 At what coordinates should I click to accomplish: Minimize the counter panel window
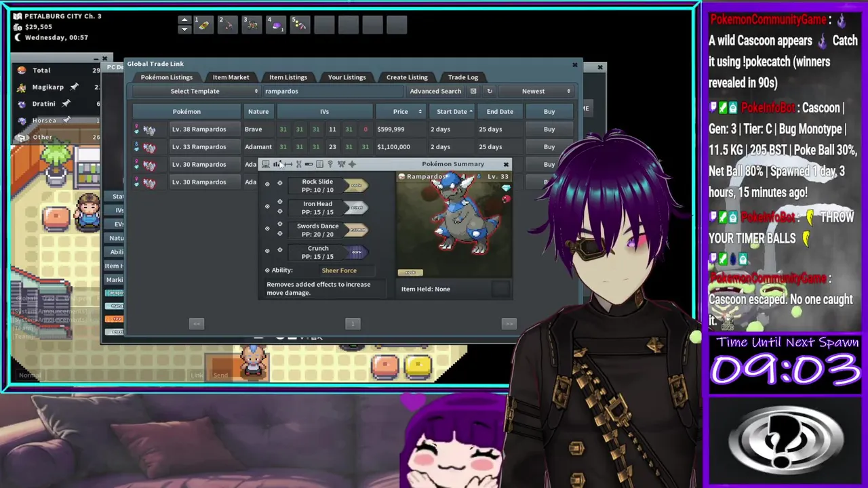point(96,58)
